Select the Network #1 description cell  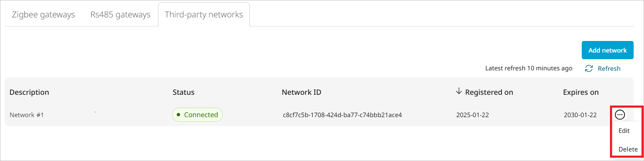[x=27, y=115]
